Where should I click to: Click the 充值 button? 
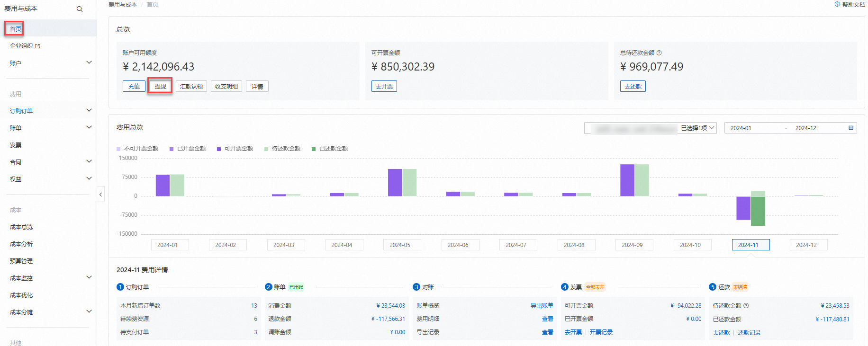coord(134,86)
